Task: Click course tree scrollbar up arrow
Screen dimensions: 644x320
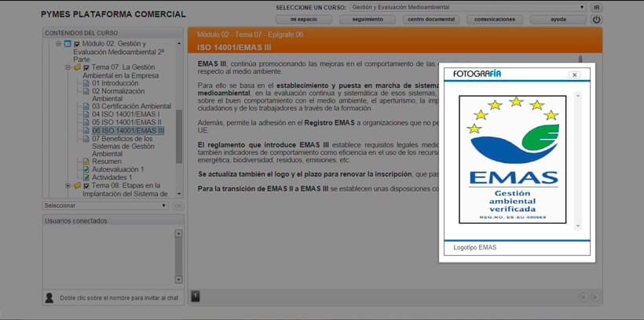Action: coord(179,43)
